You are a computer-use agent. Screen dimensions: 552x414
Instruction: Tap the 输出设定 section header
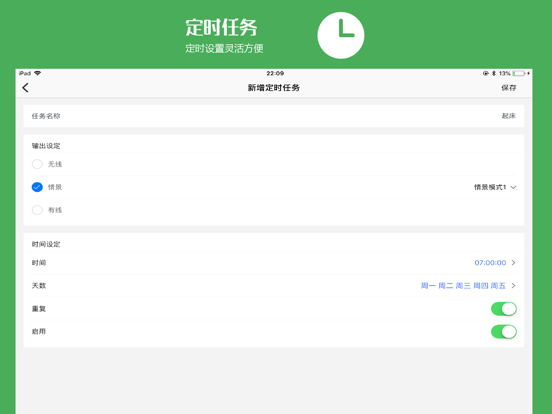pos(46,146)
